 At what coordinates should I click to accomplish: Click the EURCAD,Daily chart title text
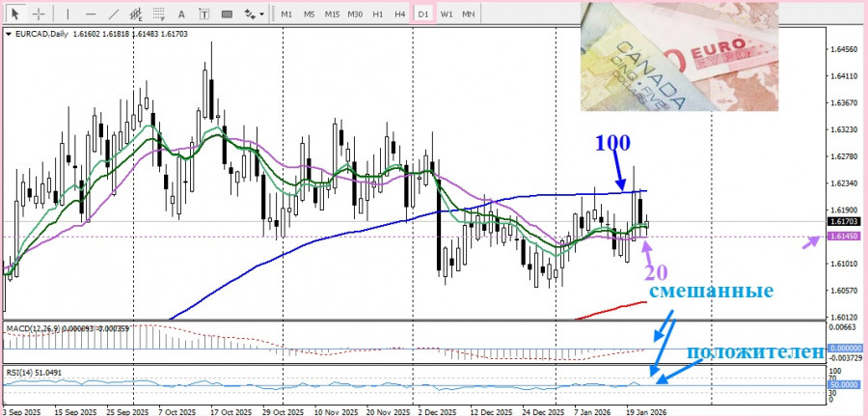(41, 34)
